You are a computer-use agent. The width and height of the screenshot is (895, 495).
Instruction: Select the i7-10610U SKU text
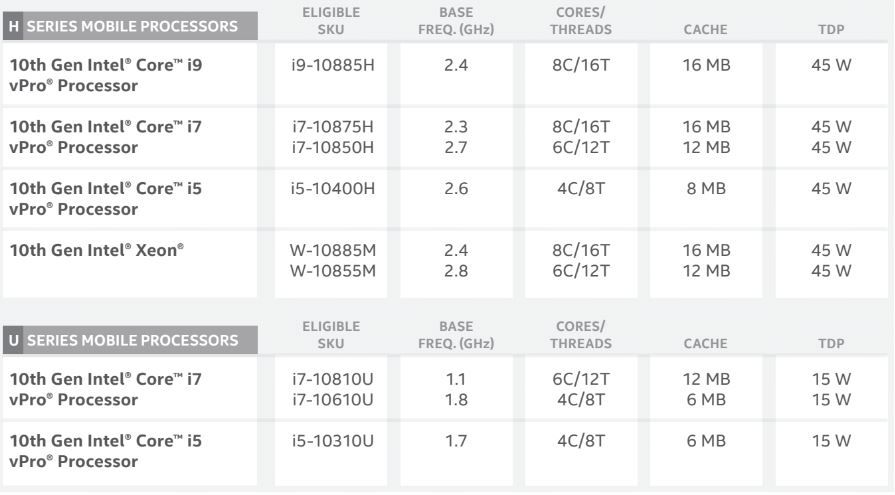[330, 400]
